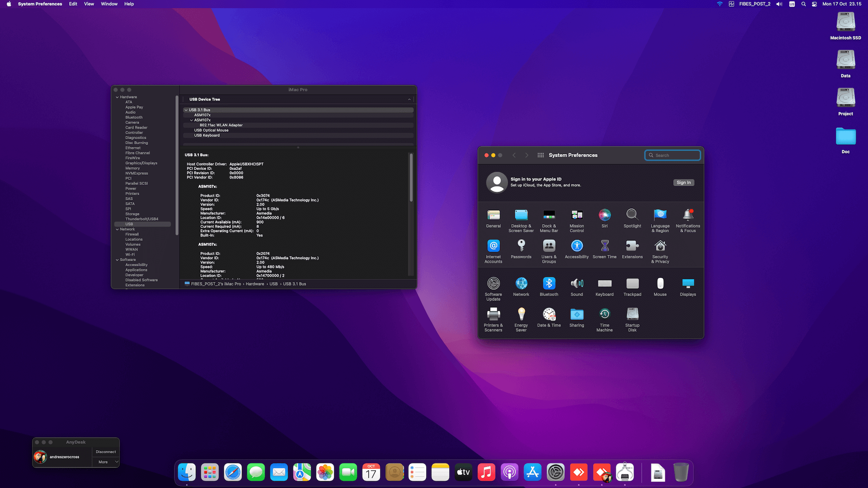Open Desktop & Screen Saver preferences
Viewport: 868px width, 488px height.
pyautogui.click(x=521, y=221)
